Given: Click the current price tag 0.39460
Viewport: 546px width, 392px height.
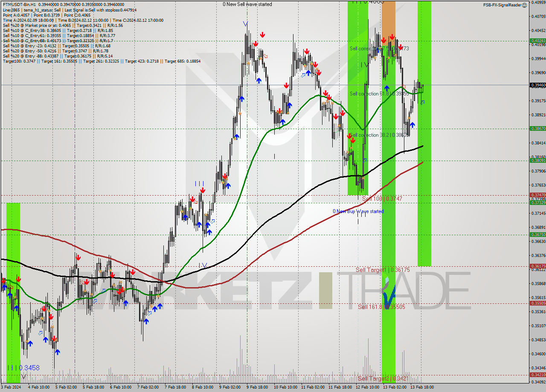Looking at the screenshot, I should (538, 85).
